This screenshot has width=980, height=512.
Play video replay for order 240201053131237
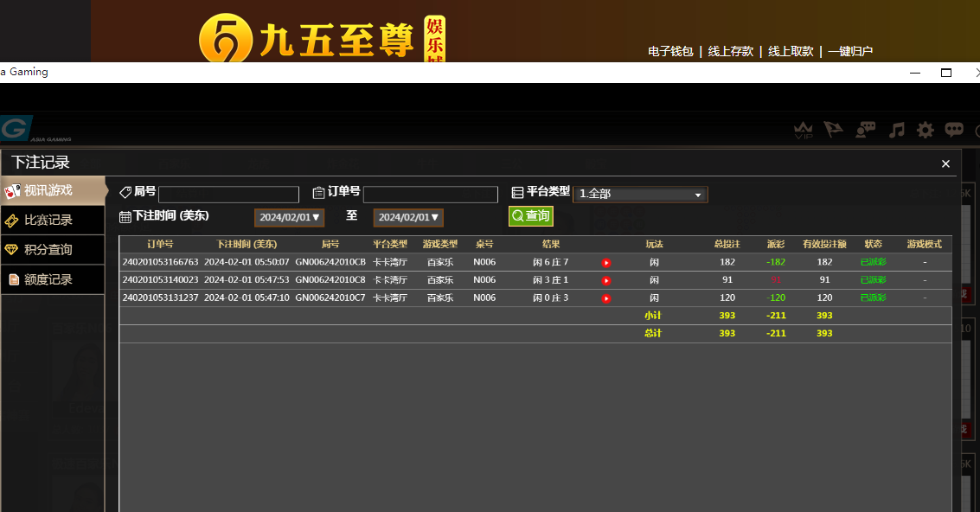606,298
